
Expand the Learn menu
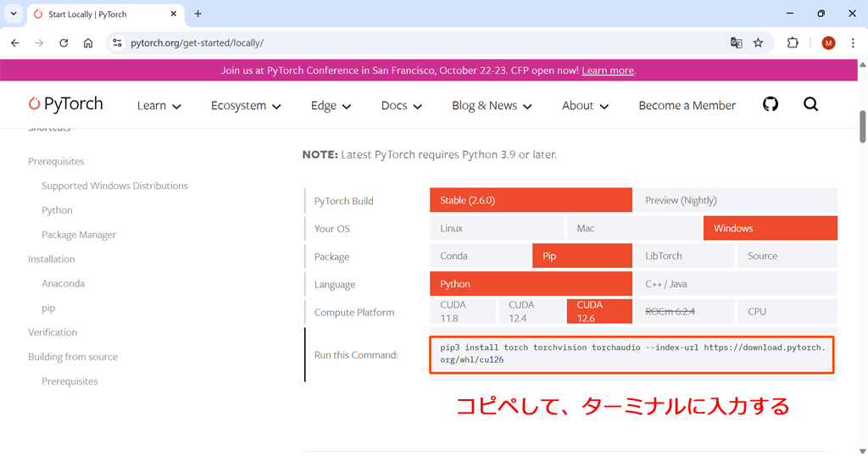tap(159, 106)
